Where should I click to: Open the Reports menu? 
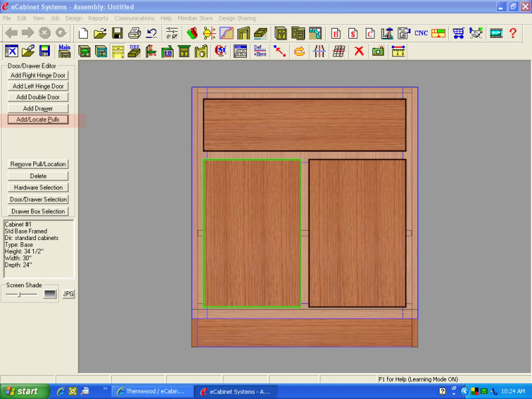tap(98, 19)
